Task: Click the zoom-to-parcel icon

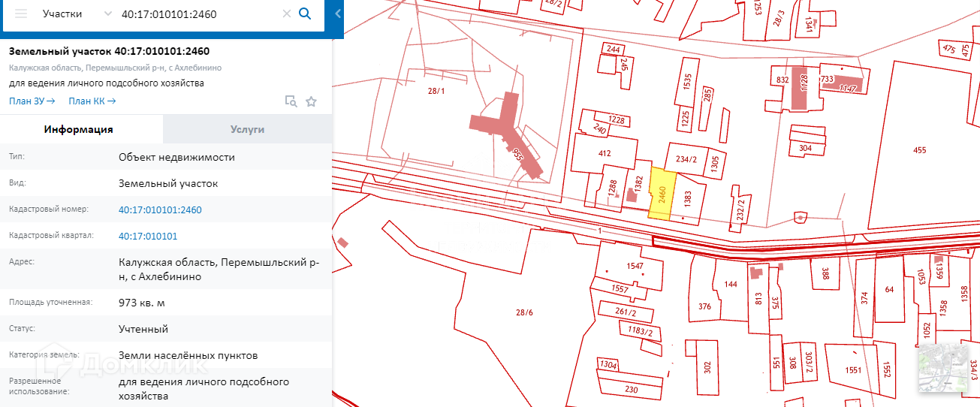Action: [291, 101]
